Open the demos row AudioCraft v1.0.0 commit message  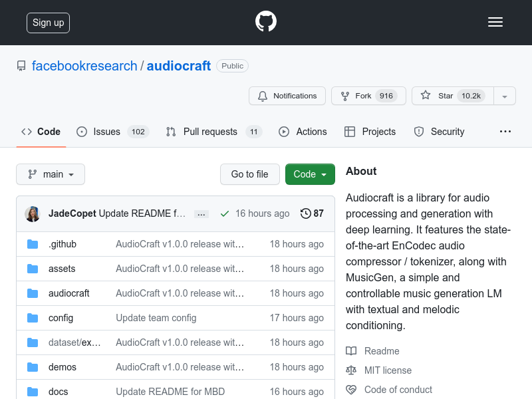tap(180, 367)
